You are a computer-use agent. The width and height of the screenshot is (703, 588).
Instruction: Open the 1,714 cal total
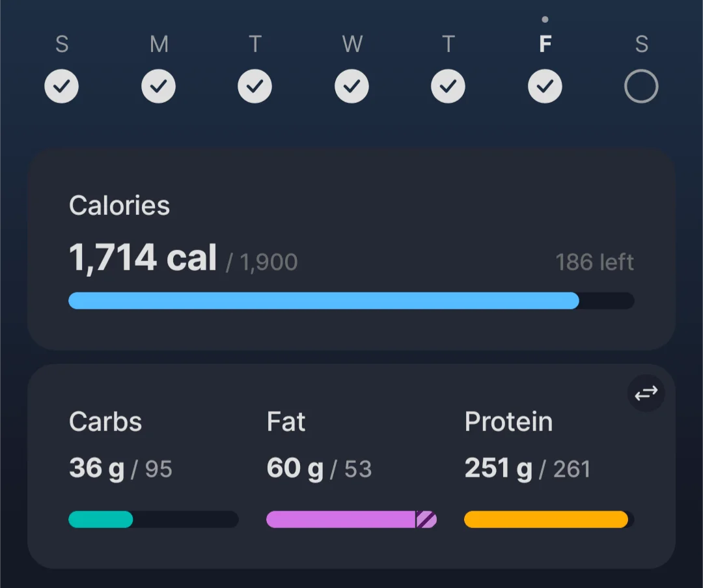coord(143,257)
